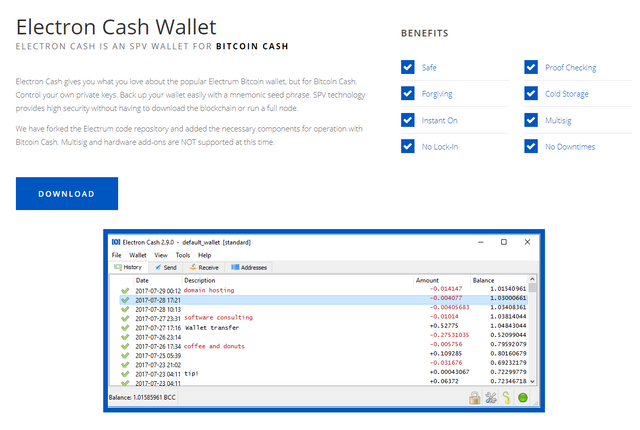640x430 pixels.
Task: Toggle the No Lock-In checkbox
Action: pyautogui.click(x=408, y=146)
